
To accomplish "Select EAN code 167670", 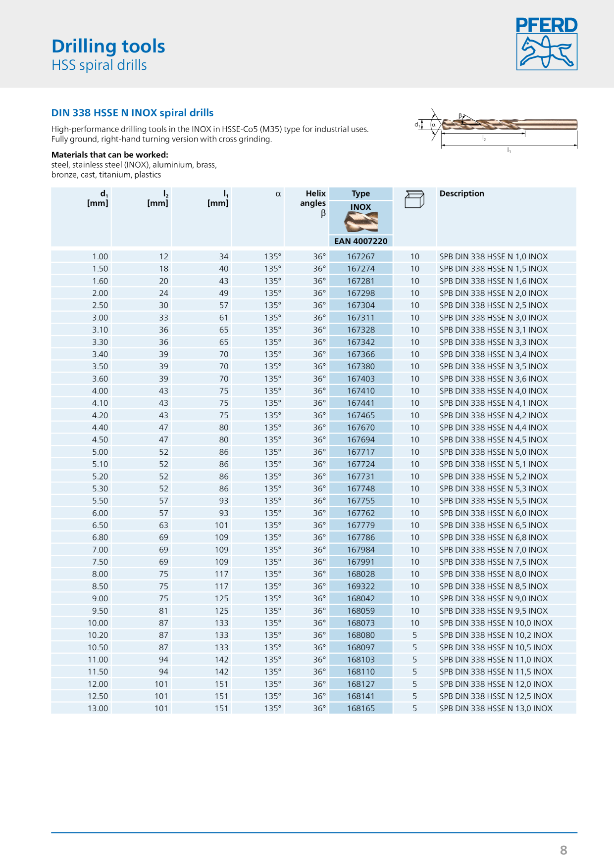I will point(361,428).
